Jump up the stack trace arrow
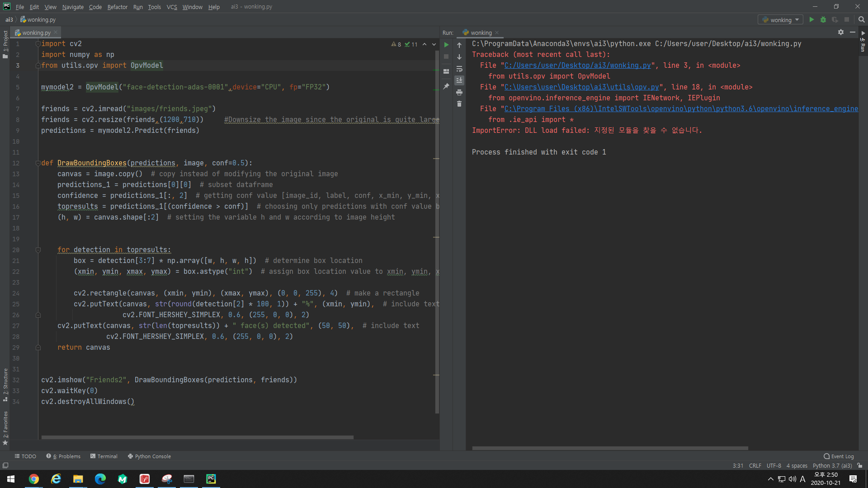The height and width of the screenshot is (488, 868). coord(459,45)
